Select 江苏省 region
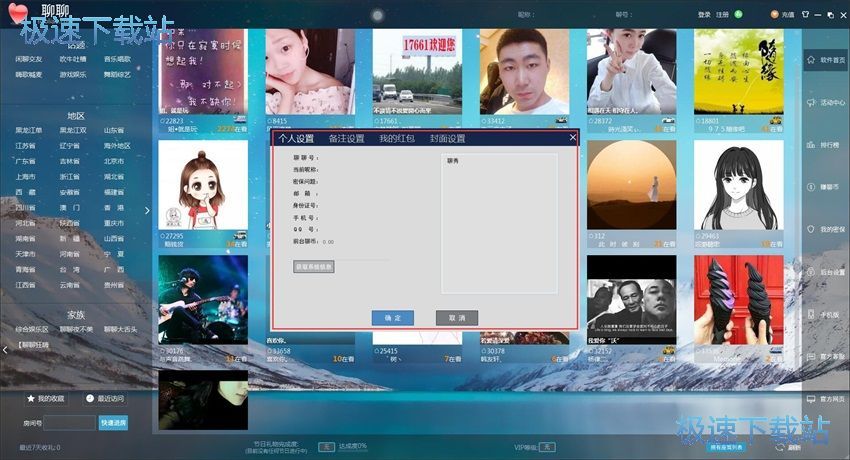The width and height of the screenshot is (850, 460). pos(25,146)
